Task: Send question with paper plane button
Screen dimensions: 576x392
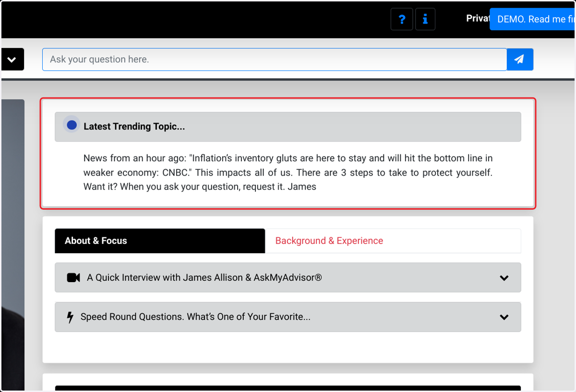Action: [520, 59]
